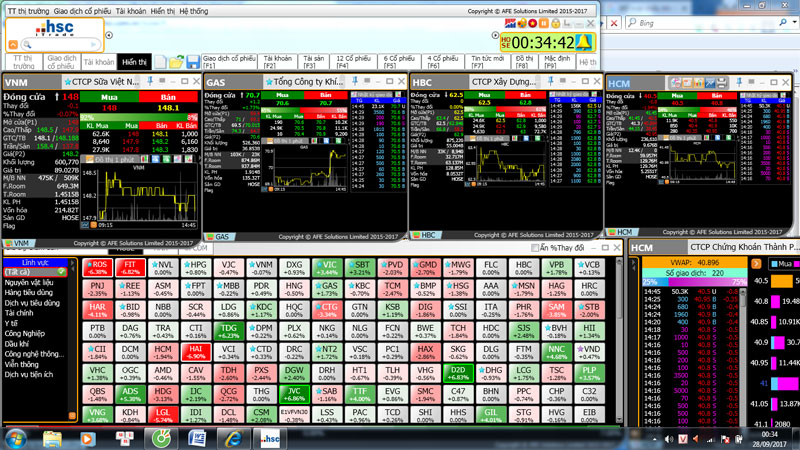Image resolution: width=800 pixels, height=450 pixels.
Task: Open the Giao dịch cổ phiếu menu
Action: (82, 11)
